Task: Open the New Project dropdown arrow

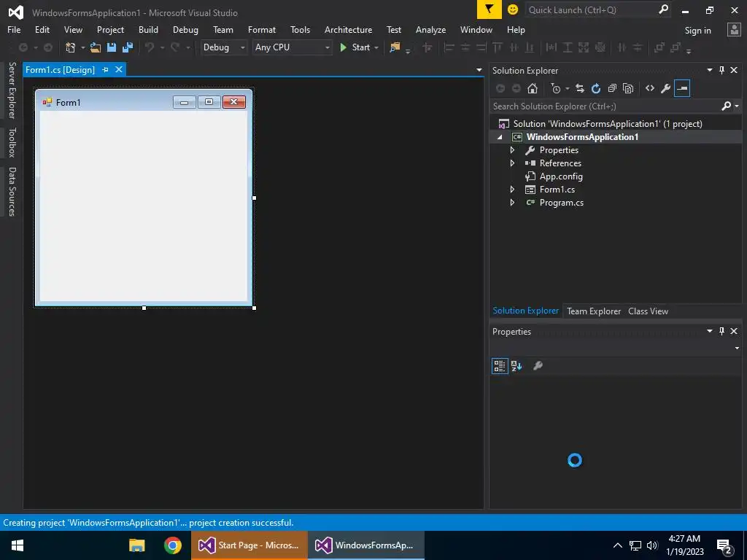Action: (82, 47)
